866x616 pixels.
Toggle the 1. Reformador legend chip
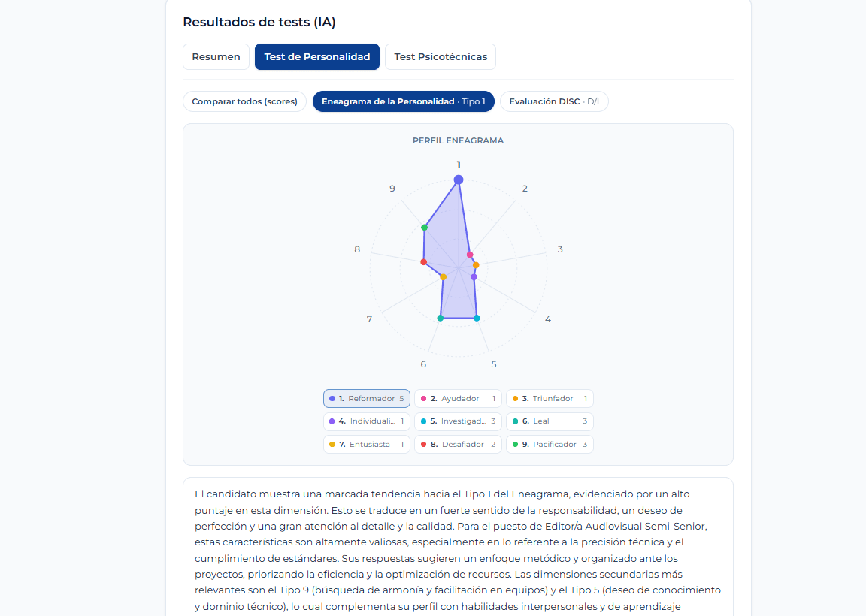367,399
